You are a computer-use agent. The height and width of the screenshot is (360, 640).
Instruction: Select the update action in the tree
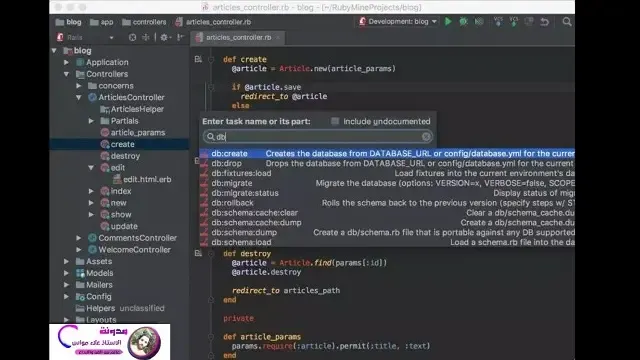124,226
